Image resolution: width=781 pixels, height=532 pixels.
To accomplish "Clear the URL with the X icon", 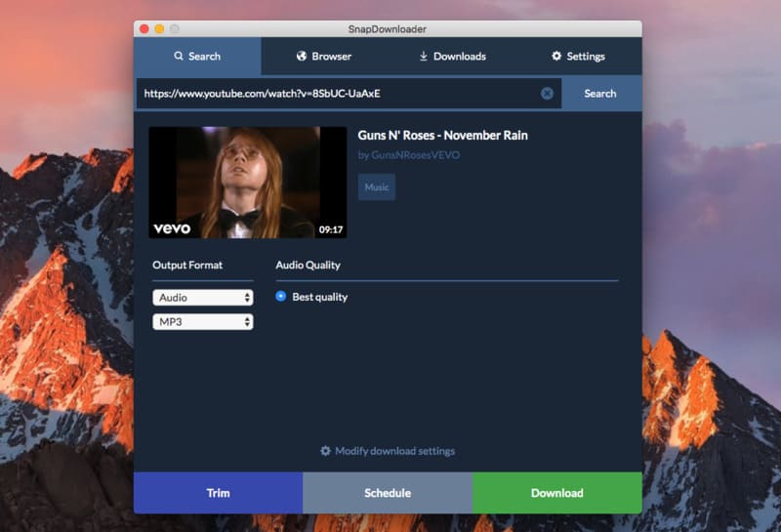I will point(547,93).
